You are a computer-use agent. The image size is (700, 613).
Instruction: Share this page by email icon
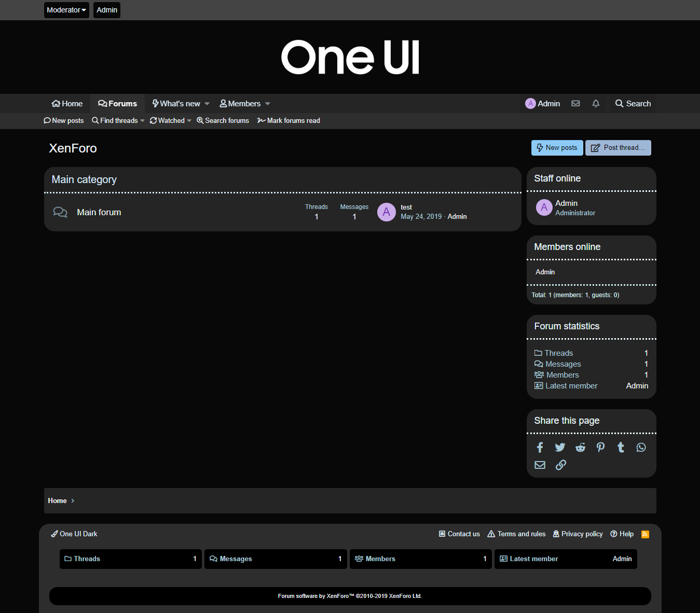[x=540, y=465]
